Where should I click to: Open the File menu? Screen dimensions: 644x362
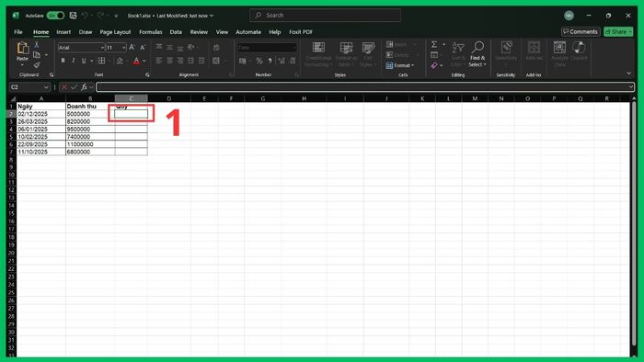pyautogui.click(x=18, y=32)
